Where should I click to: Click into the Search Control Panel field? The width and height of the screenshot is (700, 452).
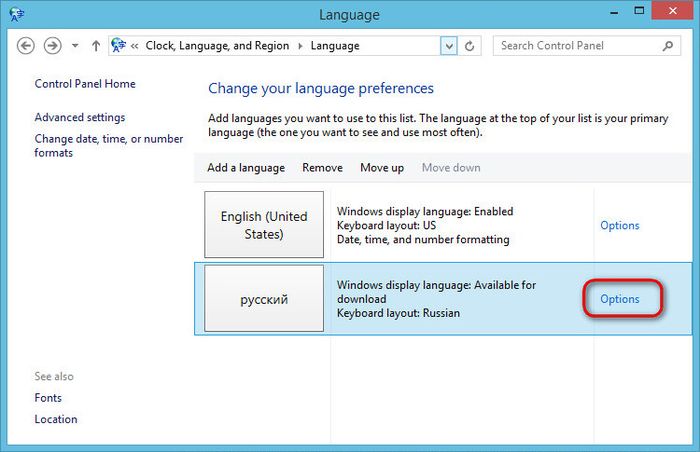click(x=575, y=46)
